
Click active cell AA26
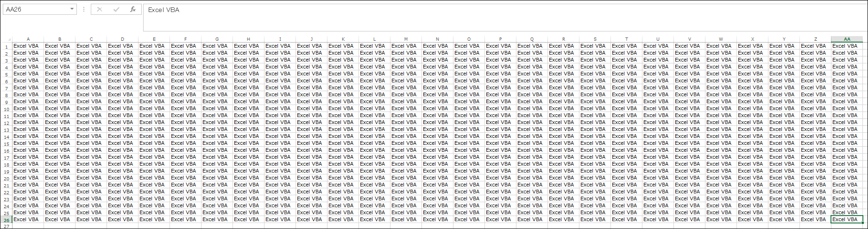(847, 219)
